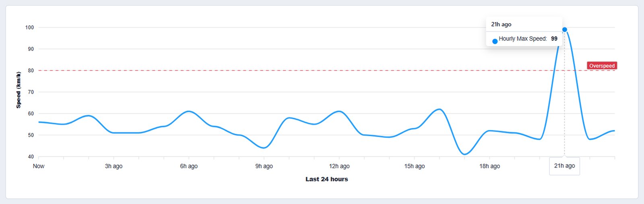Select the '12h ago' axis label
The image size is (644, 204).
pos(339,166)
